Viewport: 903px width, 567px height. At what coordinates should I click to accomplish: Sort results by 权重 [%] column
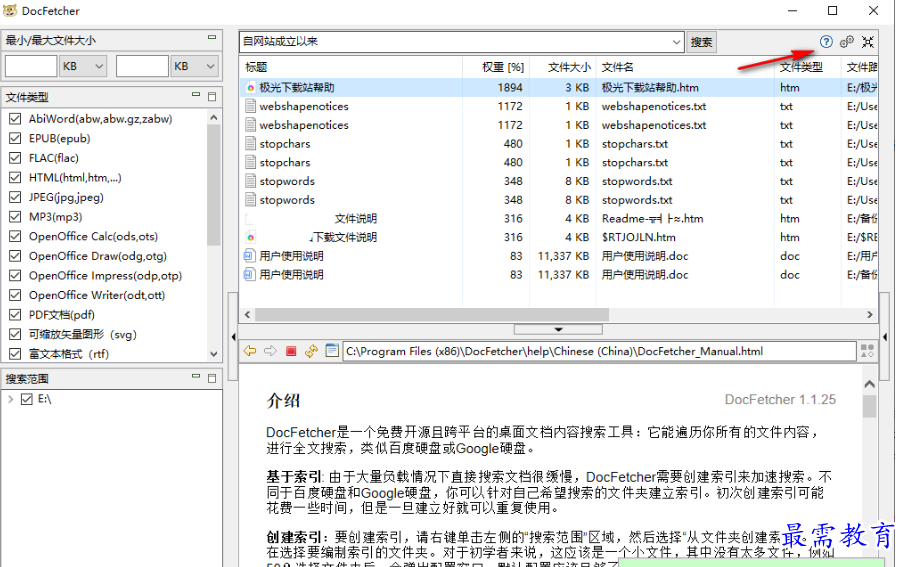[502, 67]
